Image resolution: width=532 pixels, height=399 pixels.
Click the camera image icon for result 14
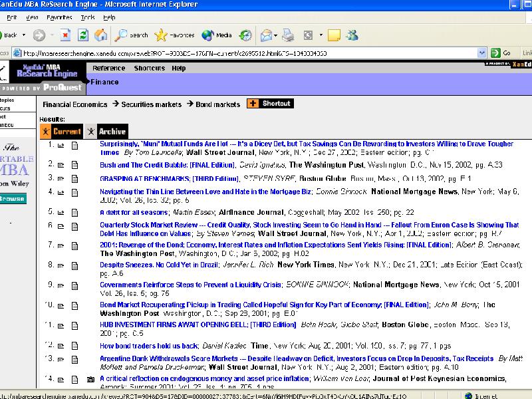[90, 380]
